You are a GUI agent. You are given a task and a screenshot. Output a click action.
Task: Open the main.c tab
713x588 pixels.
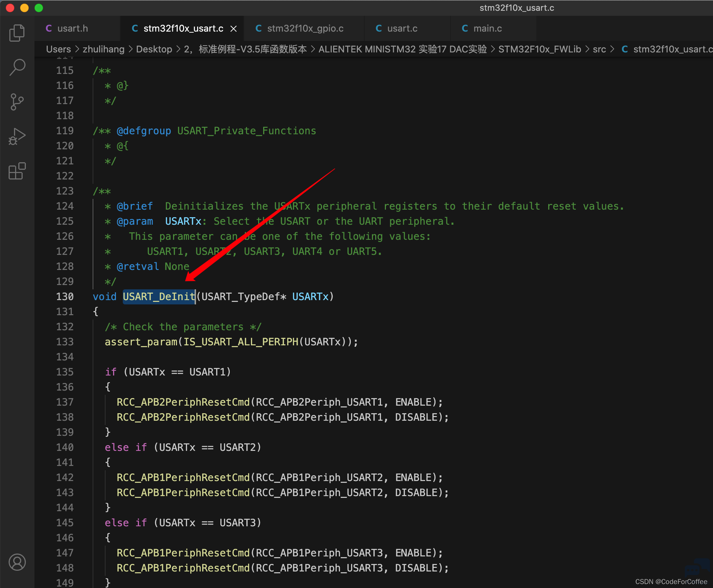pyautogui.click(x=493, y=28)
